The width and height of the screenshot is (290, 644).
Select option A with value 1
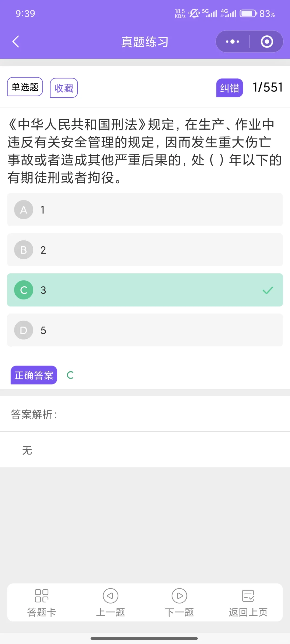pos(145,210)
